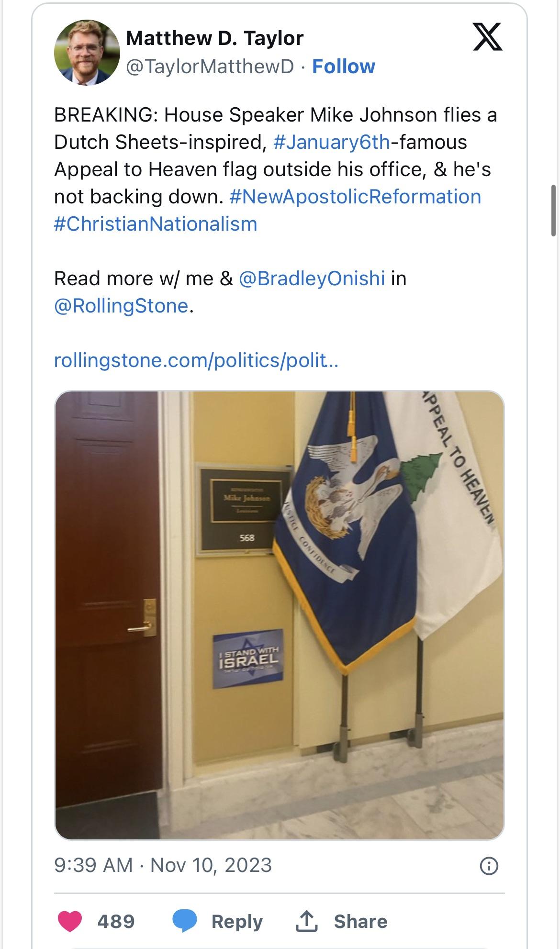Visit the @BradleyOnishi profile mention

(312, 279)
